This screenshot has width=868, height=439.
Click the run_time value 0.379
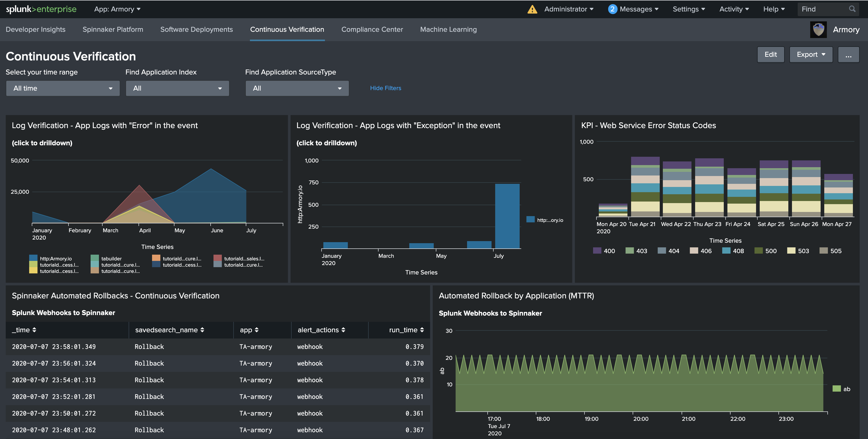point(414,347)
